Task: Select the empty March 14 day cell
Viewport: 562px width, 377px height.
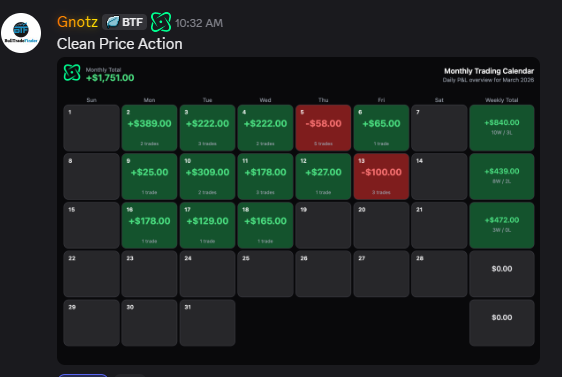Action: pos(439,177)
